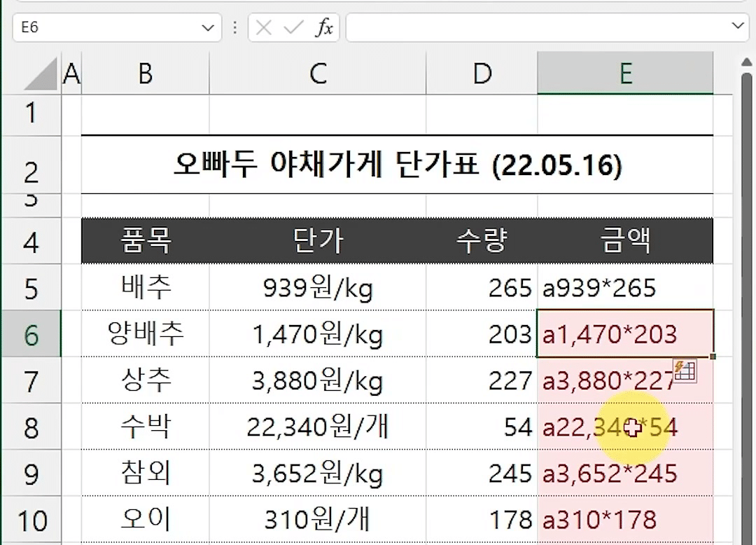Click the Select All corner triangle
756x545 pixels.
click(x=42, y=74)
